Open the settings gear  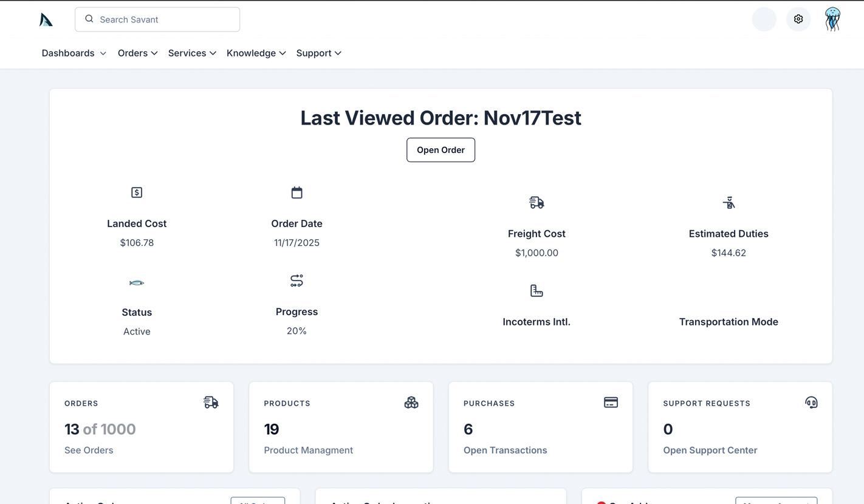(798, 19)
